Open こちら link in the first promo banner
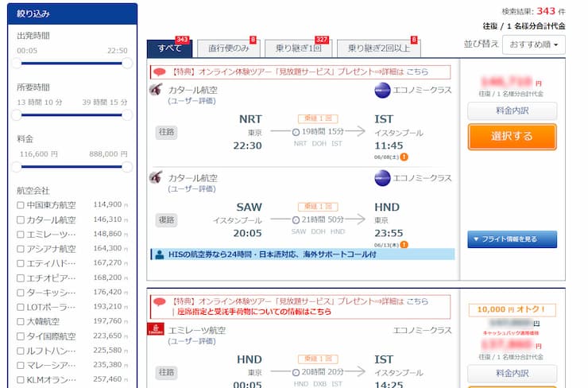This screenshot has height=388, width=588. tap(417, 72)
